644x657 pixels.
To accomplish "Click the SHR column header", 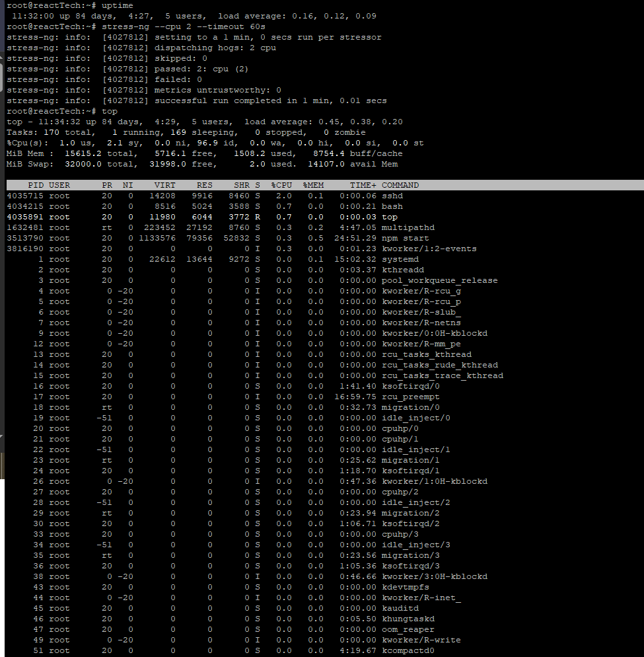I will (x=242, y=185).
